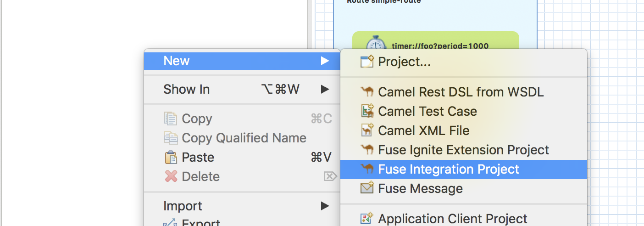Click the Import menu entry
644x226 pixels.
tap(183, 206)
